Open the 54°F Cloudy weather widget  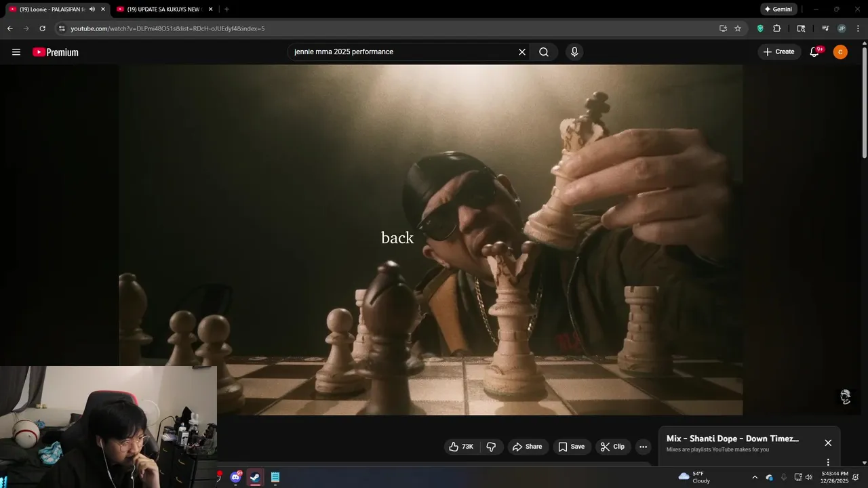click(694, 477)
